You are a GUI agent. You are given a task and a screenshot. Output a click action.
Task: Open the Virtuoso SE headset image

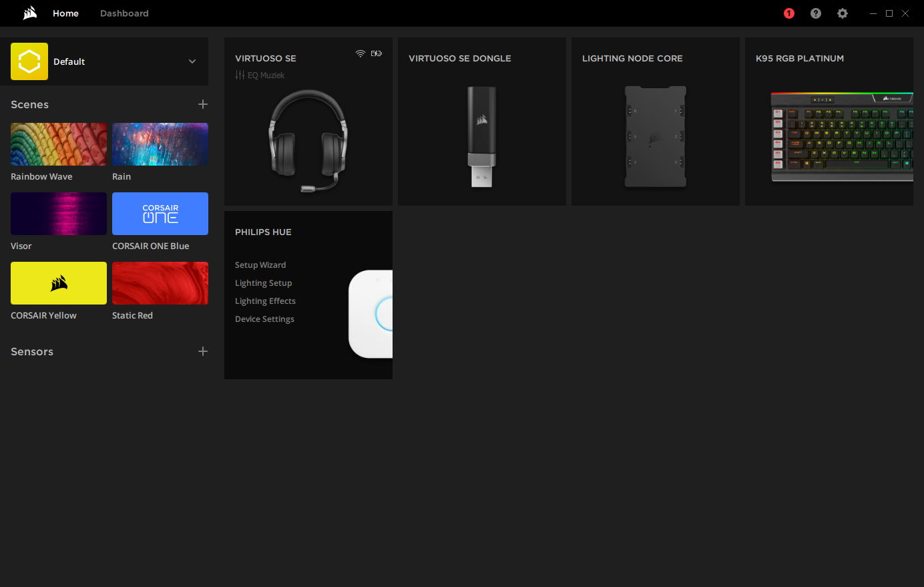(x=308, y=140)
